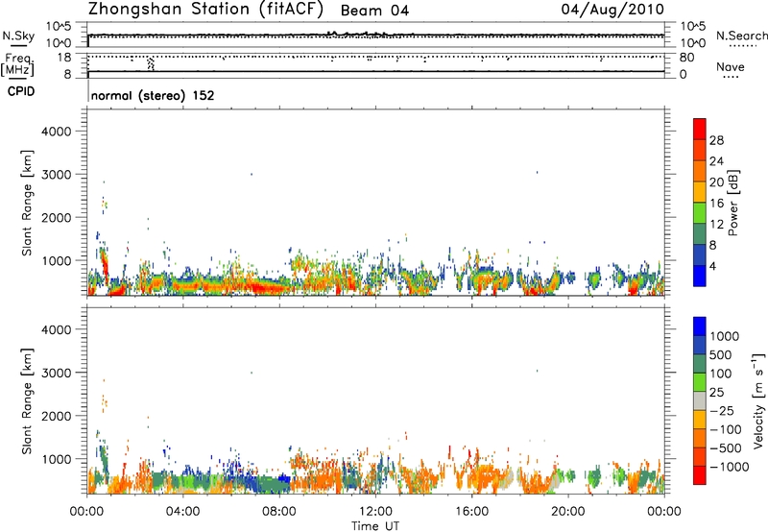Click the grey segment of the Velocity colorbar
The height and width of the screenshot is (532, 768).
pos(700,400)
